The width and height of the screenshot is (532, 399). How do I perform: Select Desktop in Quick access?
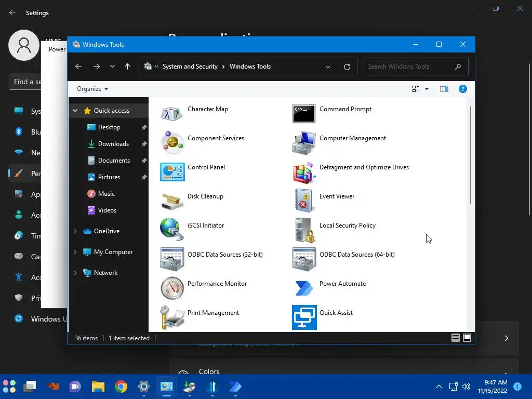[109, 127]
